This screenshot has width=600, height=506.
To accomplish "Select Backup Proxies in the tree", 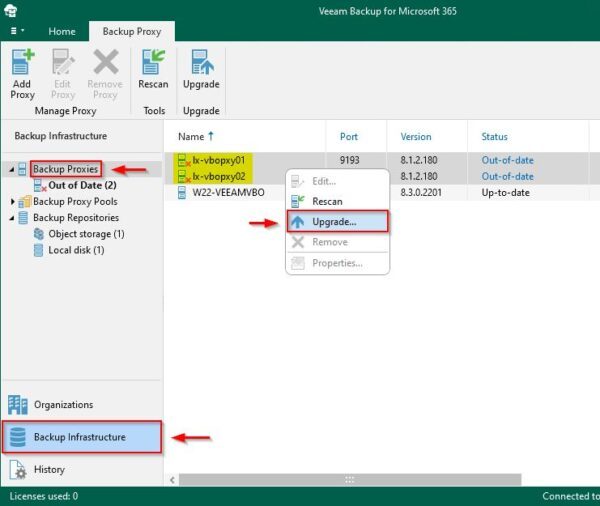I will [x=65, y=169].
